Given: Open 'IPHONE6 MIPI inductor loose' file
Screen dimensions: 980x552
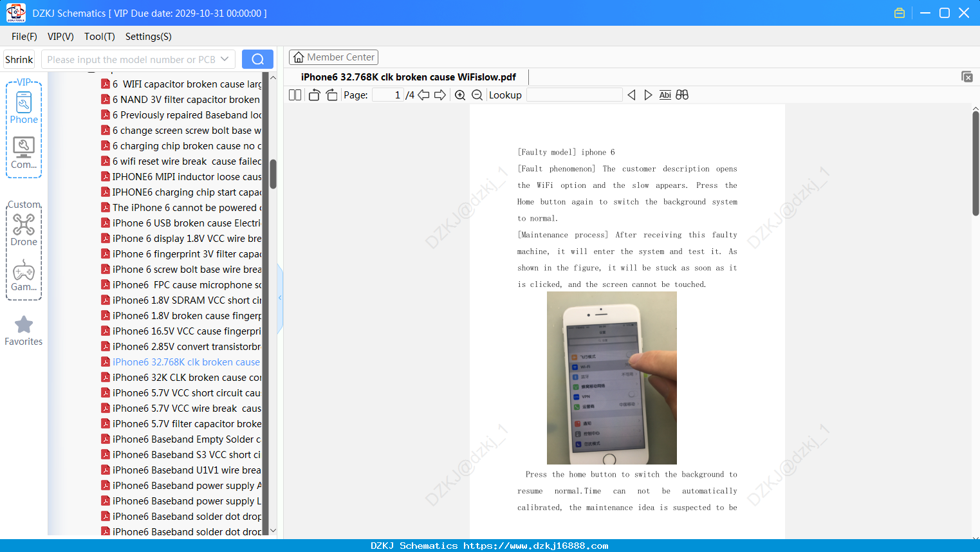Looking at the screenshot, I should click(181, 177).
